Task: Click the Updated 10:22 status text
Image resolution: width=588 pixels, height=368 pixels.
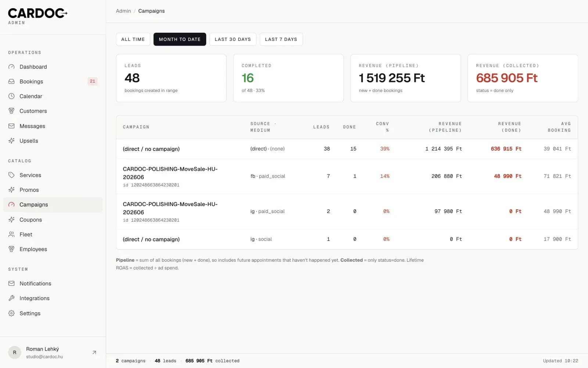Action: pyautogui.click(x=560, y=361)
